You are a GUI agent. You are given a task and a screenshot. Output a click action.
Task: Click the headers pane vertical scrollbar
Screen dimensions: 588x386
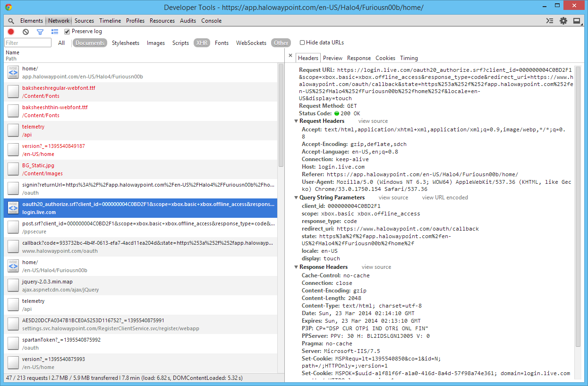pos(578,206)
